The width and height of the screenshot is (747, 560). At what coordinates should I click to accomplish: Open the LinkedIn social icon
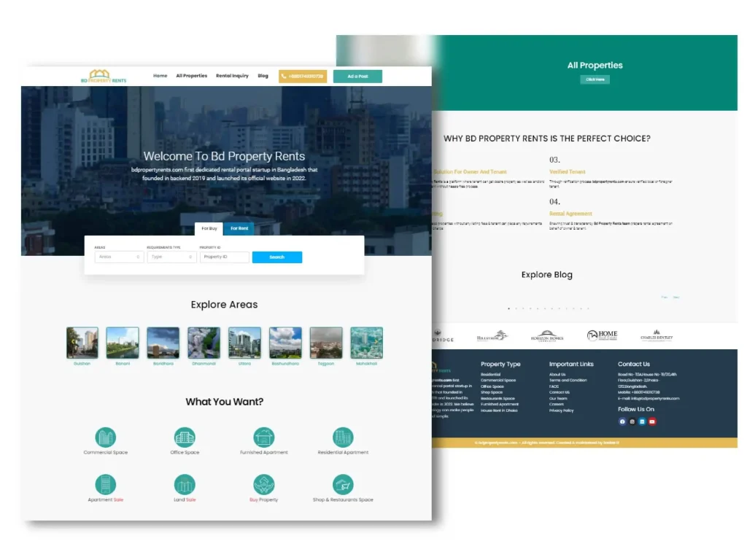(x=642, y=421)
